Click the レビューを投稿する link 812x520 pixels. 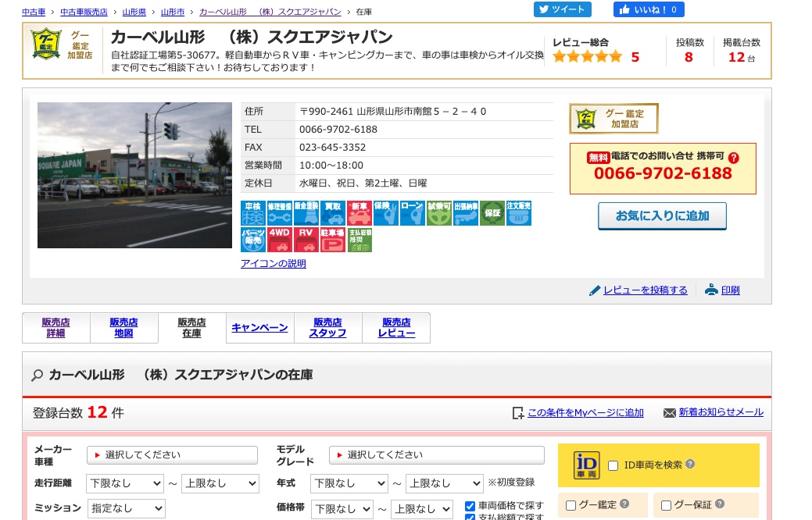click(x=645, y=290)
